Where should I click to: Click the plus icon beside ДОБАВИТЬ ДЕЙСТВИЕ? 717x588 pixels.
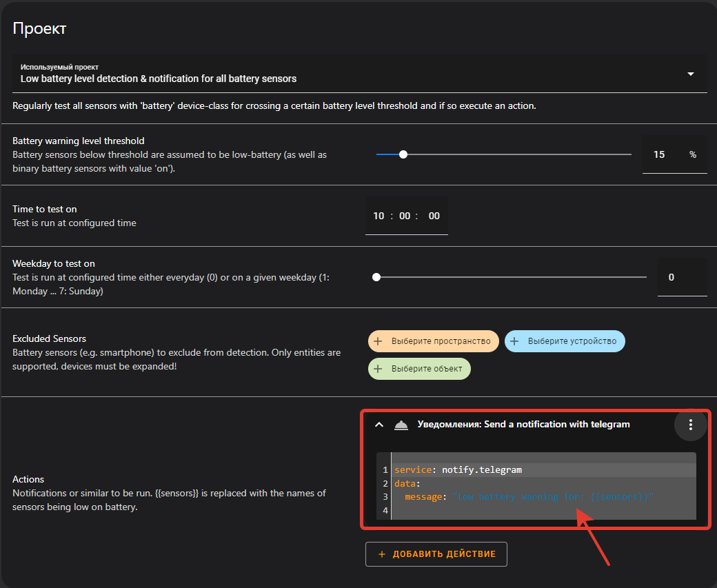click(382, 554)
